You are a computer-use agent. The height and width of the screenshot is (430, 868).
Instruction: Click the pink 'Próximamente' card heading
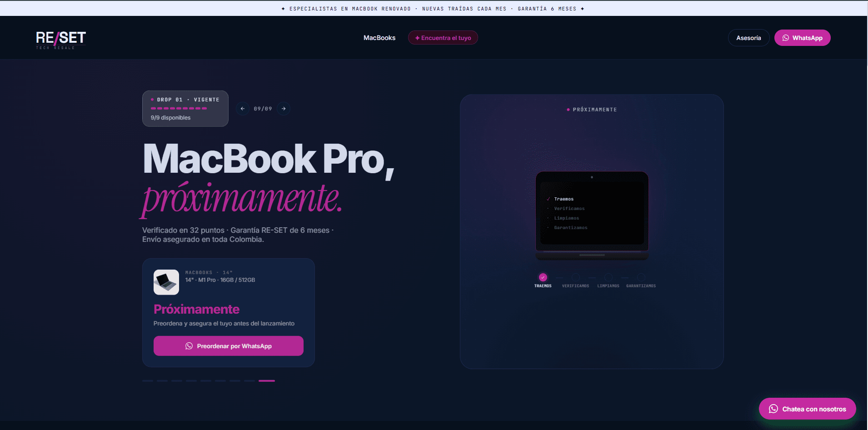(196, 309)
